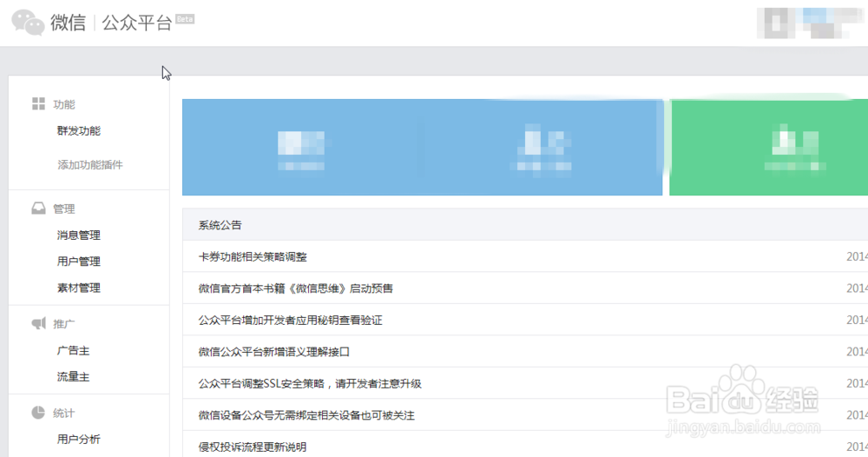Viewport: 868px width, 457px height.
Task: Open 广告主 in the sidebar
Action: pos(73,351)
